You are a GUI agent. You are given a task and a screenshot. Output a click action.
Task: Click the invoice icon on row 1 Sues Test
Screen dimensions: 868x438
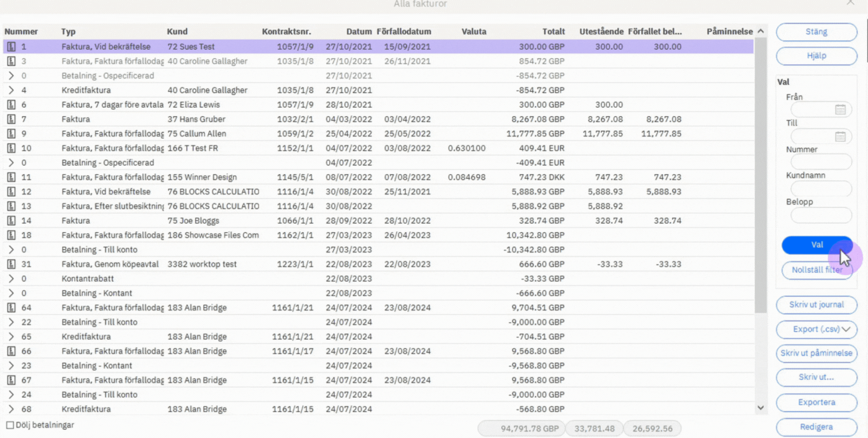[12, 46]
